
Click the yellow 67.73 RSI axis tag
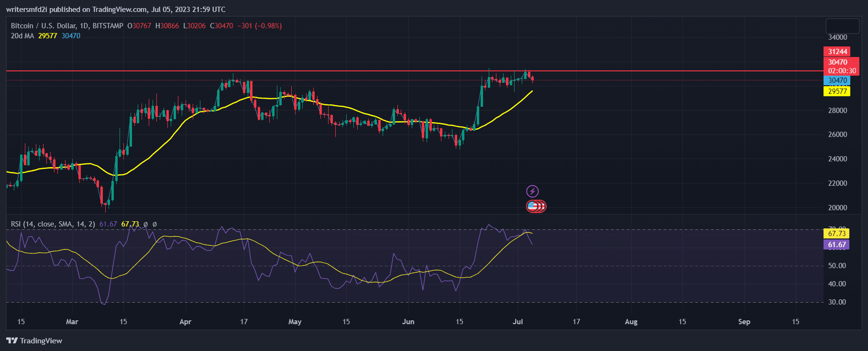coord(836,234)
